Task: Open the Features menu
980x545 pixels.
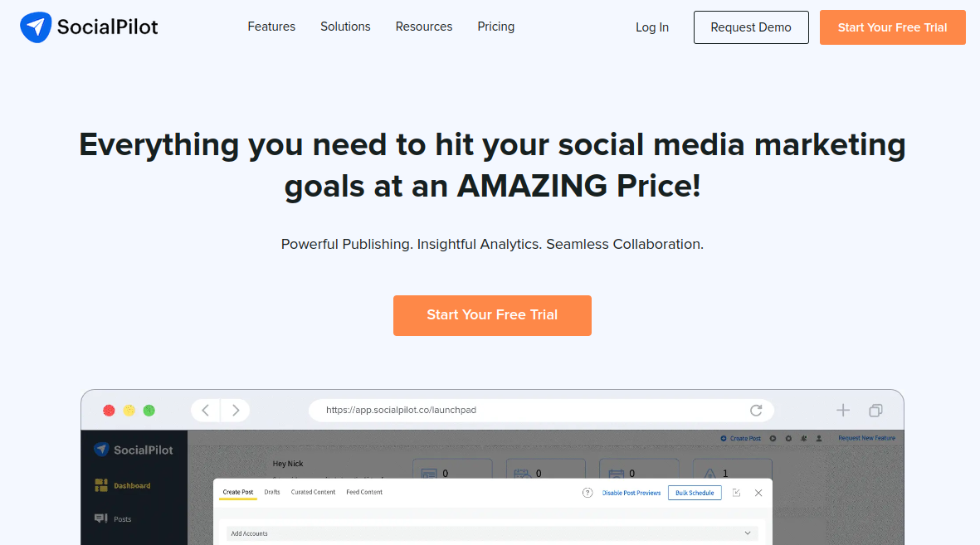Action: pyautogui.click(x=271, y=27)
